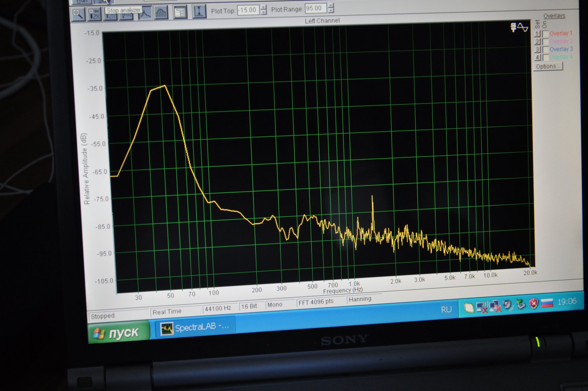588x391 pixels.
Task: Click the Safely Remove Hardware tray icon
Action: point(521,304)
